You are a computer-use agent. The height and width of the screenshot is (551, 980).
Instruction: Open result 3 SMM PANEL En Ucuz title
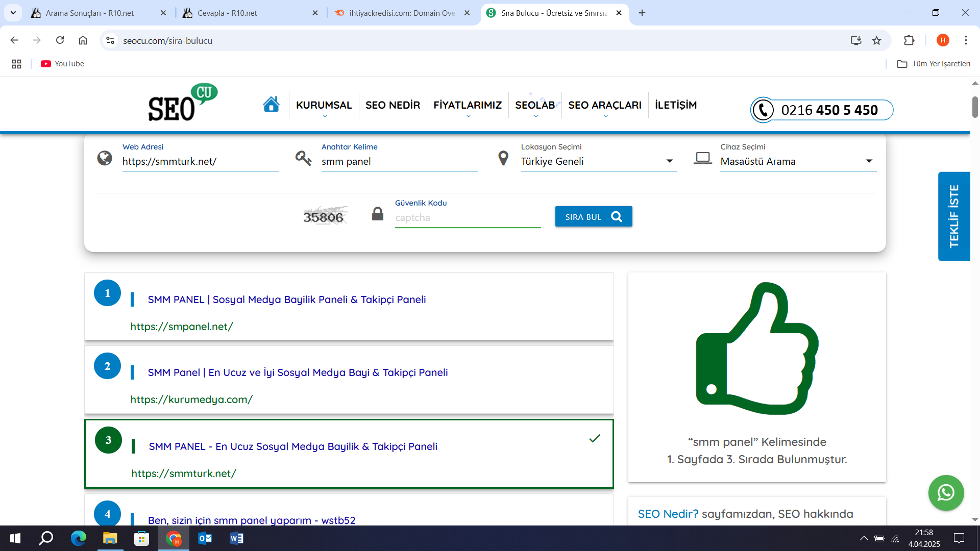pyautogui.click(x=293, y=446)
